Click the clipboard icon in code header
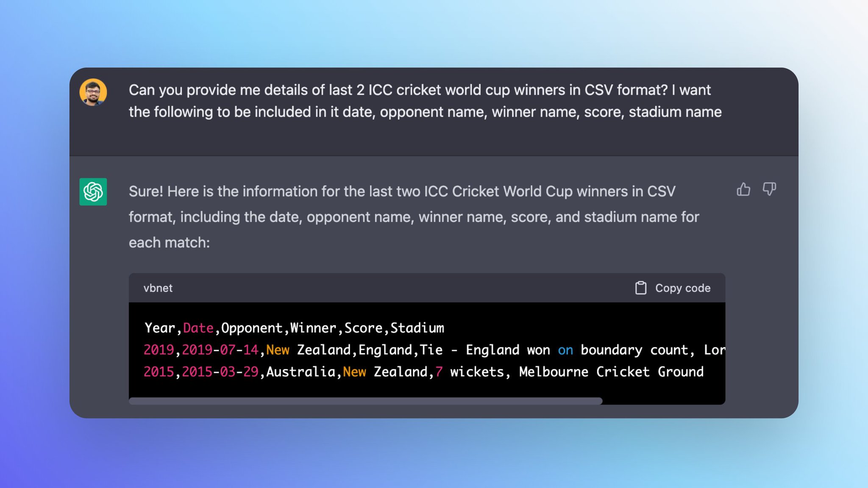868x488 pixels. pos(641,288)
